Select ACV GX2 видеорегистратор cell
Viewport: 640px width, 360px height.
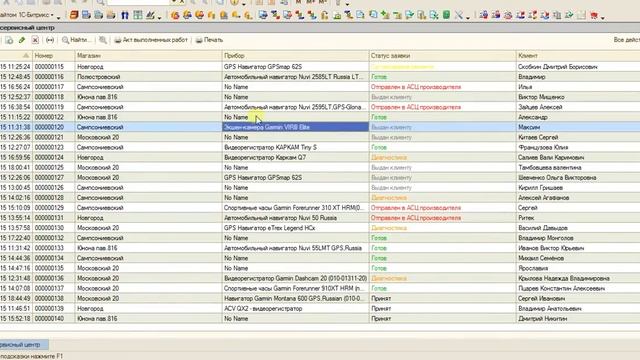[x=296, y=309]
